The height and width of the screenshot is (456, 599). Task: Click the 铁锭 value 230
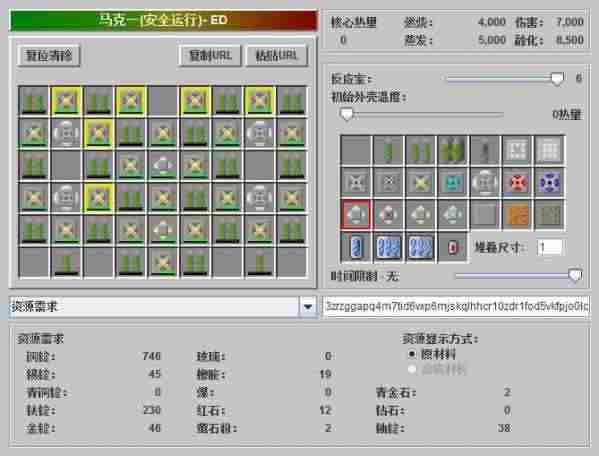click(x=151, y=410)
